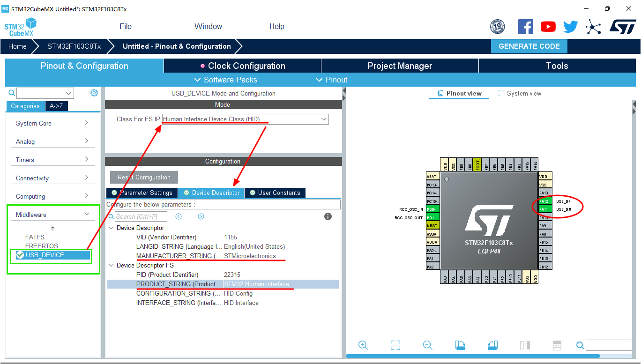Open the Help menu

point(276,26)
